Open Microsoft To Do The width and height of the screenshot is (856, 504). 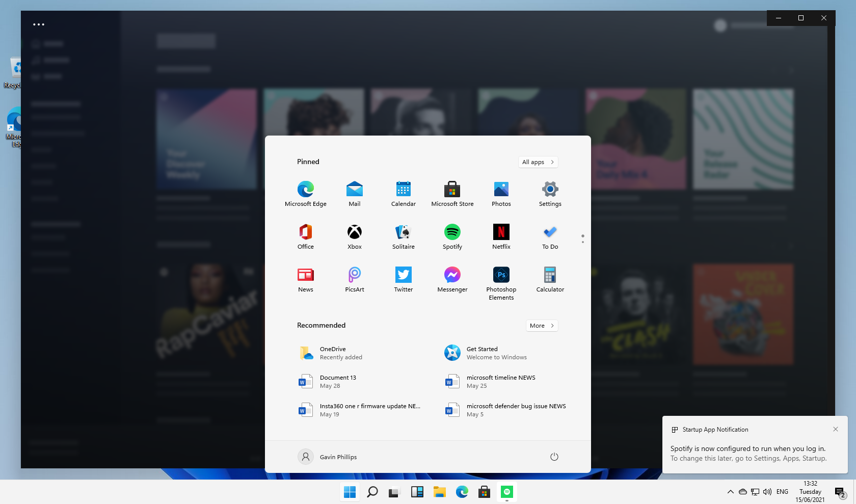550,236
